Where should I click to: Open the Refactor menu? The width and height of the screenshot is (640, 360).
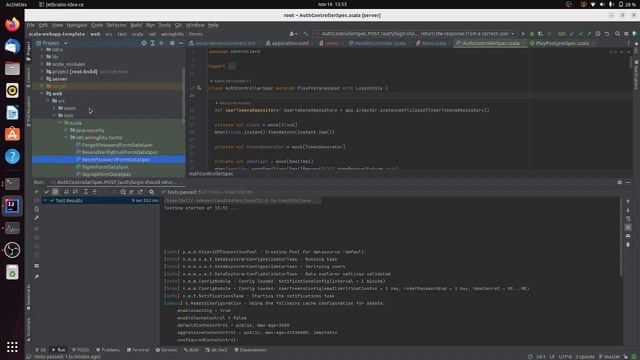pyautogui.click(x=117, y=25)
